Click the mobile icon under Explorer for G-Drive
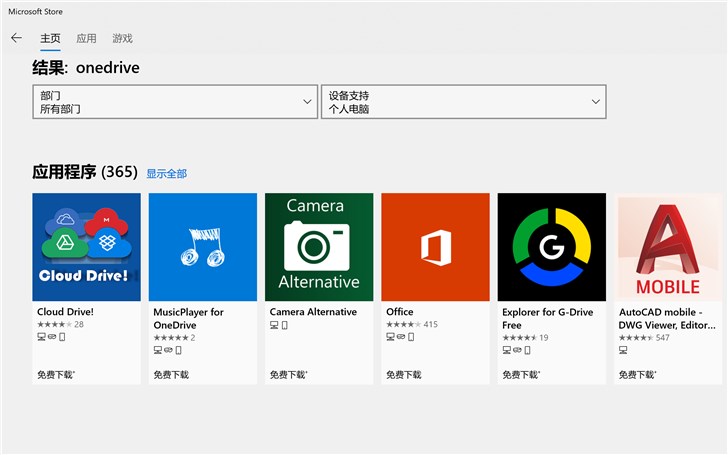 pyautogui.click(x=528, y=351)
